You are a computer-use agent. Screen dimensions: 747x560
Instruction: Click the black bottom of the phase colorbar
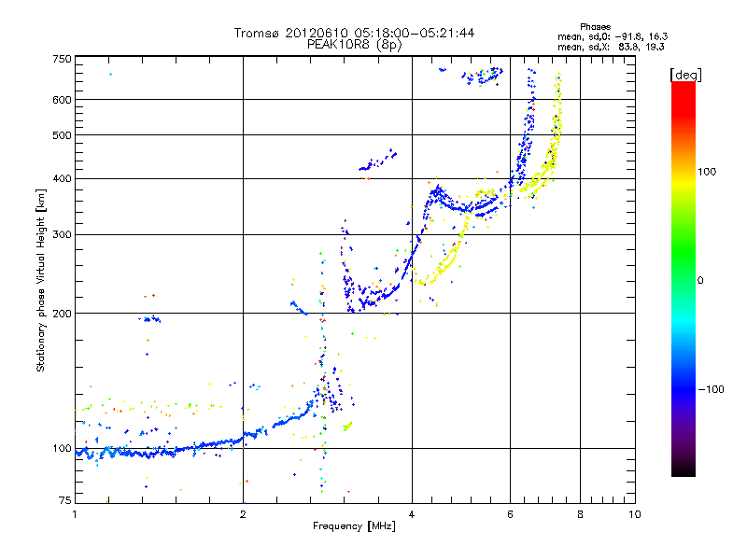click(684, 469)
